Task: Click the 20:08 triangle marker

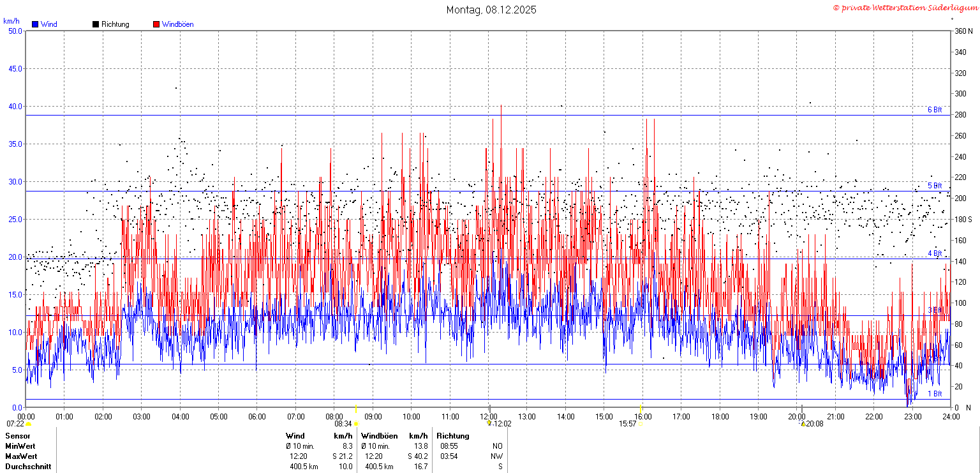Action: [803, 423]
